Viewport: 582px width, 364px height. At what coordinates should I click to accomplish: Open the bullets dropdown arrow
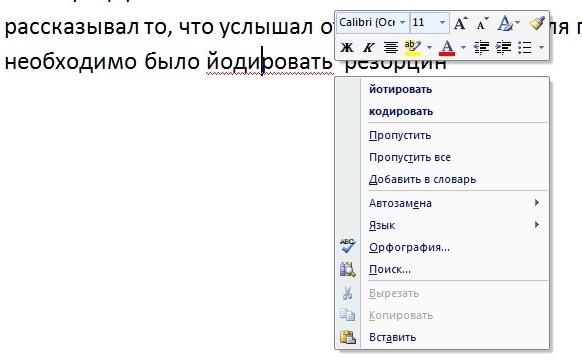click(x=541, y=47)
